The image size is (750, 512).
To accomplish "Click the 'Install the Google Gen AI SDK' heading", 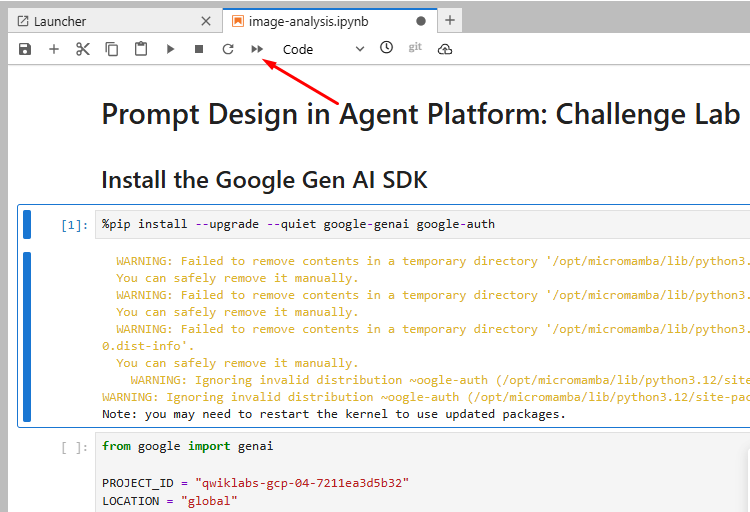I will 264,180.
